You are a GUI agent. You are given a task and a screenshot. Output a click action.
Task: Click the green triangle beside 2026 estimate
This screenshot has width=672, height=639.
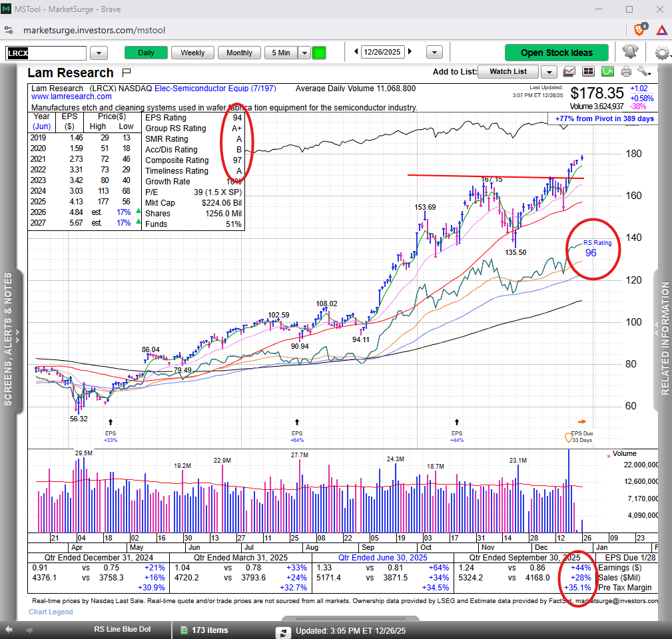pyautogui.click(x=138, y=211)
